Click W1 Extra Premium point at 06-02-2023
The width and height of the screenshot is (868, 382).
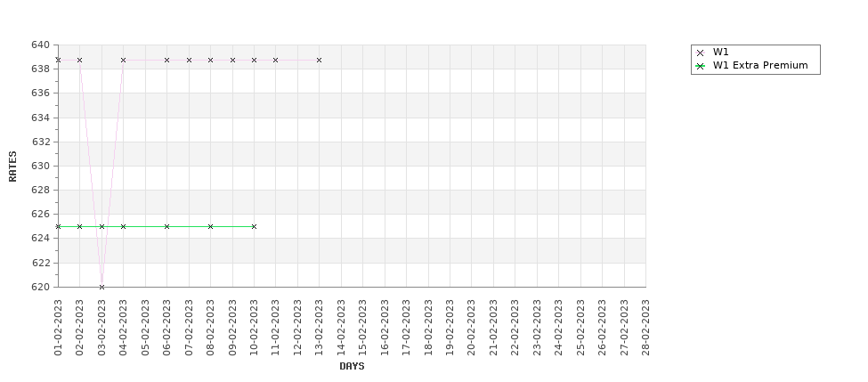[x=166, y=226]
